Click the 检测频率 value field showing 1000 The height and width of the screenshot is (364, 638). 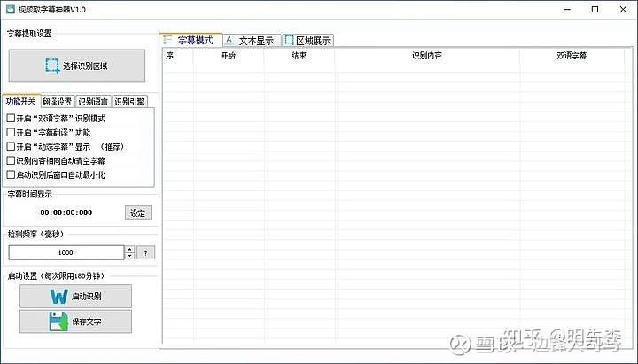pyautogui.click(x=66, y=252)
